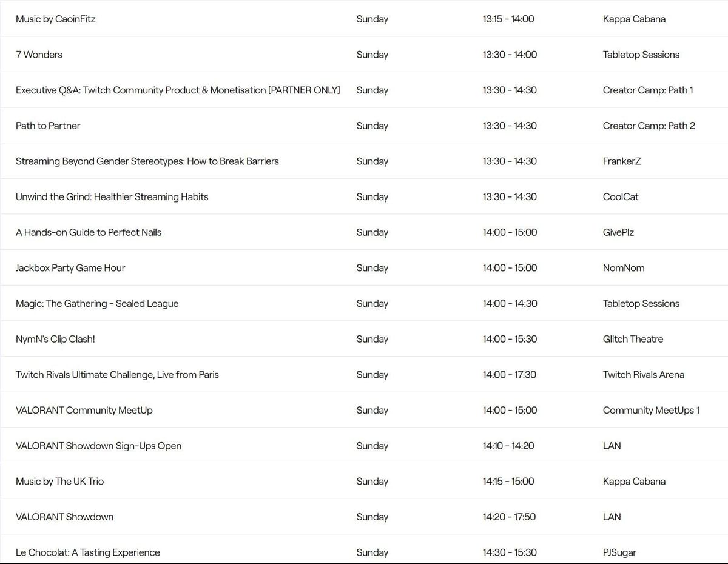Click NymN's Clip Clash! event
728x564 pixels.
[55, 339]
